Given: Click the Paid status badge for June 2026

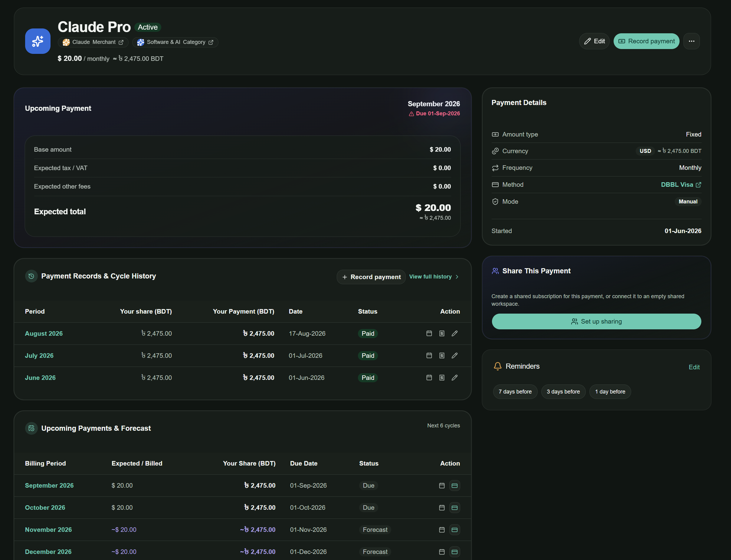Looking at the screenshot, I should (368, 378).
